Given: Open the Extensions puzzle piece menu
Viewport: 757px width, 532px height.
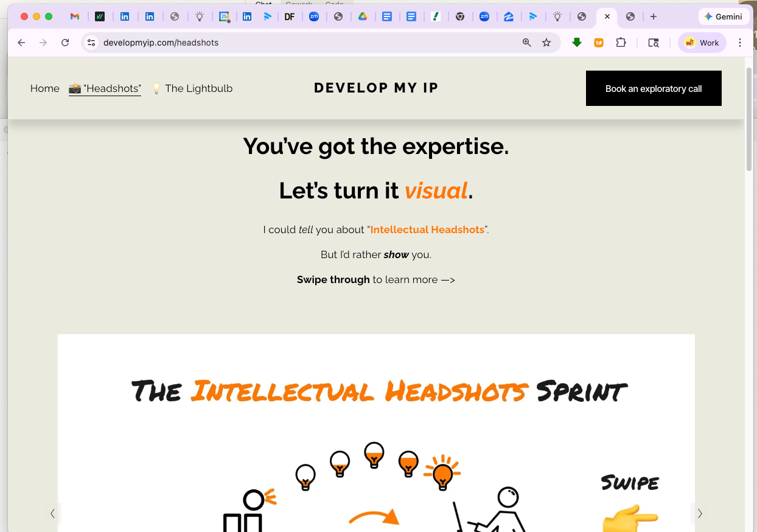Looking at the screenshot, I should point(621,43).
